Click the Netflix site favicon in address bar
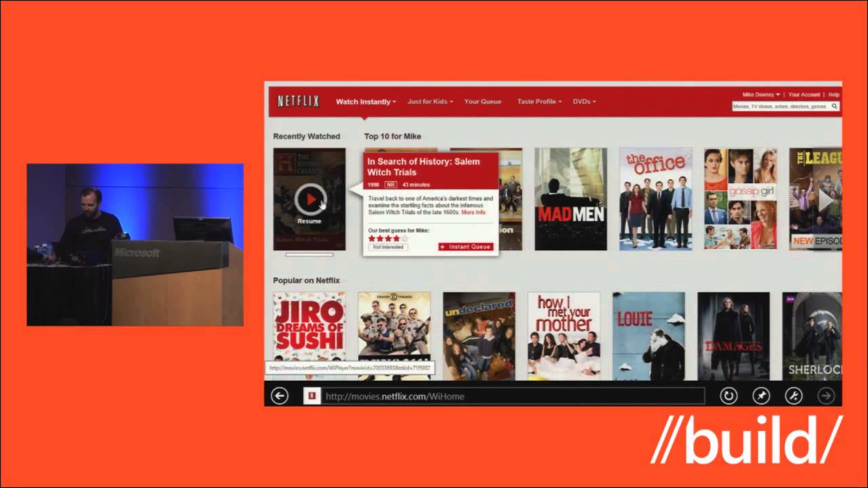 pos(312,396)
